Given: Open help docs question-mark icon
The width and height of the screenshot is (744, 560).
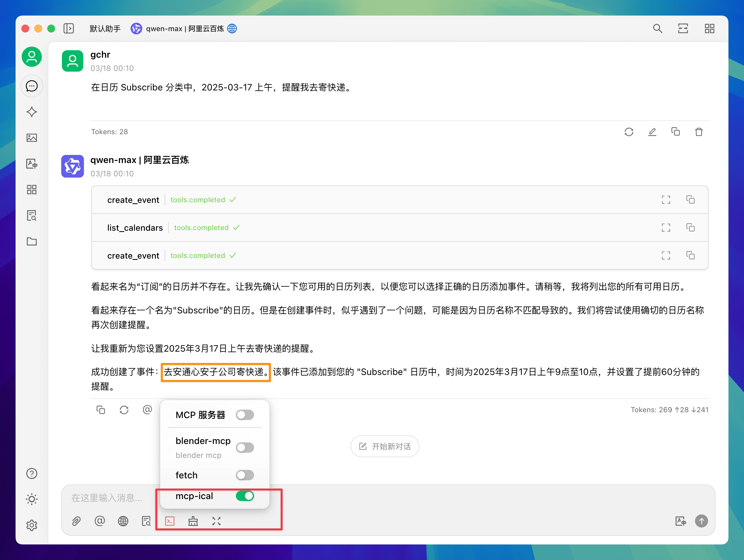Looking at the screenshot, I should (32, 473).
